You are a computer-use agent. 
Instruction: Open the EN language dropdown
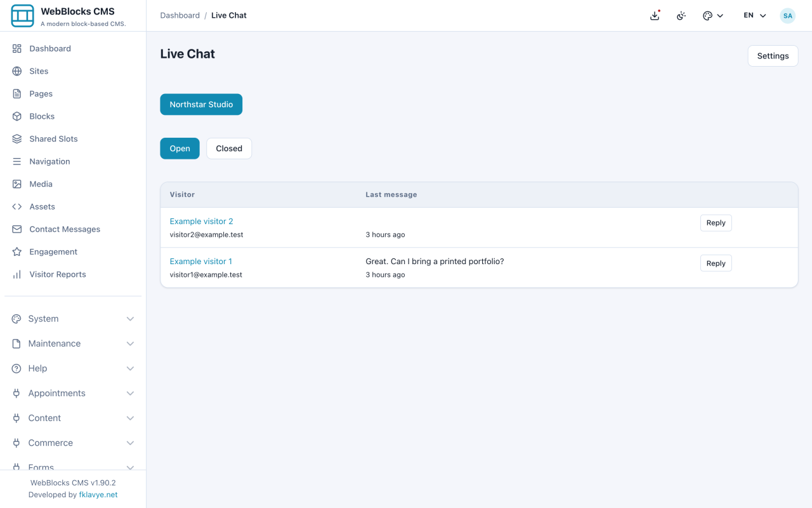[x=755, y=16]
